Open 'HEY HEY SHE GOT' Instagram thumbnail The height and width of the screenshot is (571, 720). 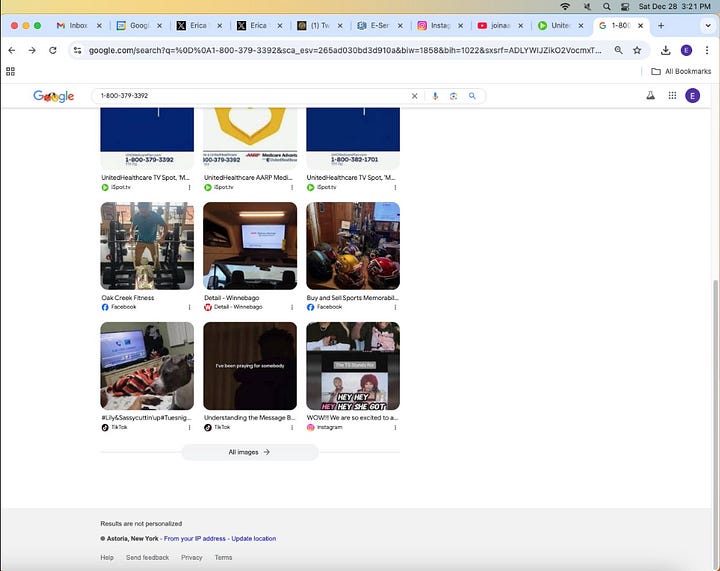pos(353,366)
